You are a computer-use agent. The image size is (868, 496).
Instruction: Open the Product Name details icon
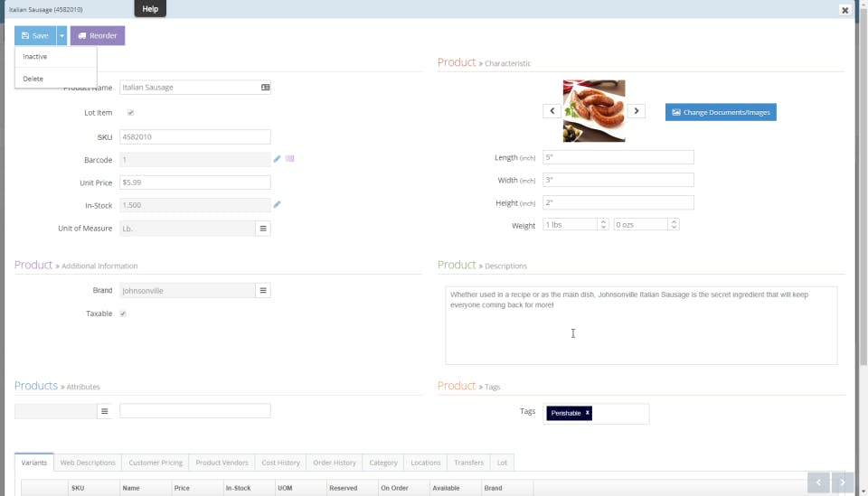[x=265, y=88]
